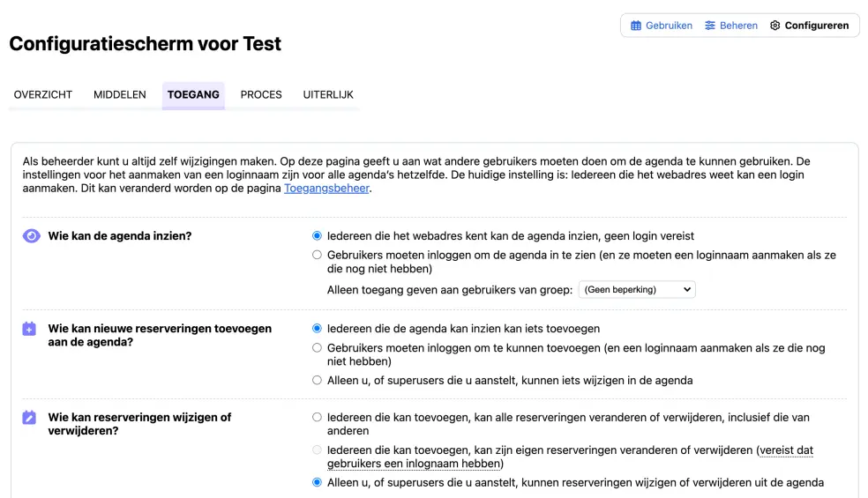Viewport: 868px width, 498px height.
Task: Require login to view the agenda
Action: 318,256
